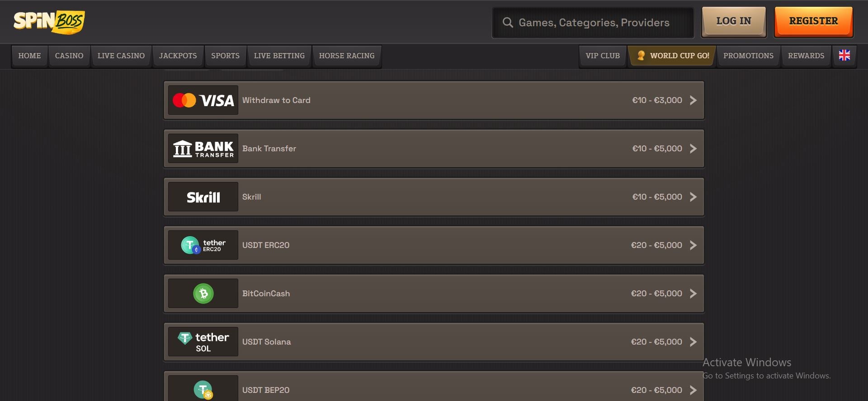Image resolution: width=868 pixels, height=401 pixels.
Task: Open the Rewards page
Action: pyautogui.click(x=806, y=56)
